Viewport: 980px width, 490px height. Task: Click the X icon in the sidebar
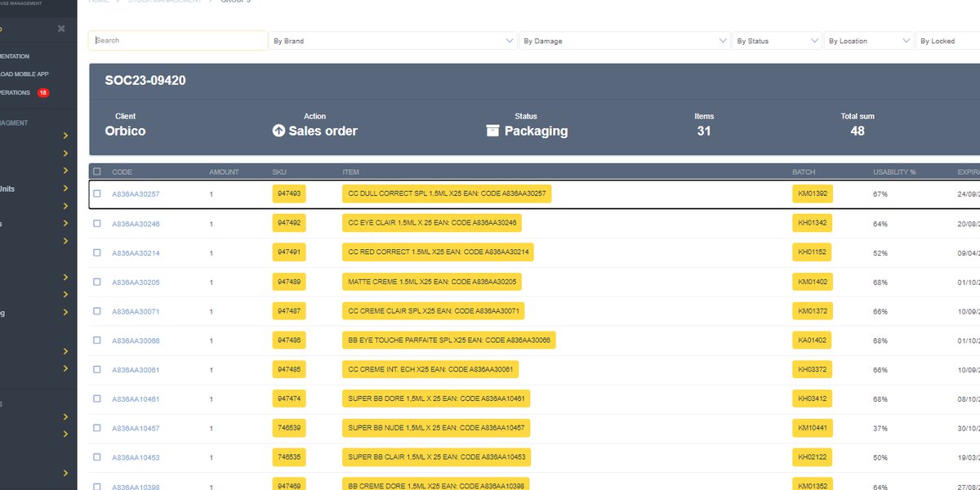(x=61, y=29)
